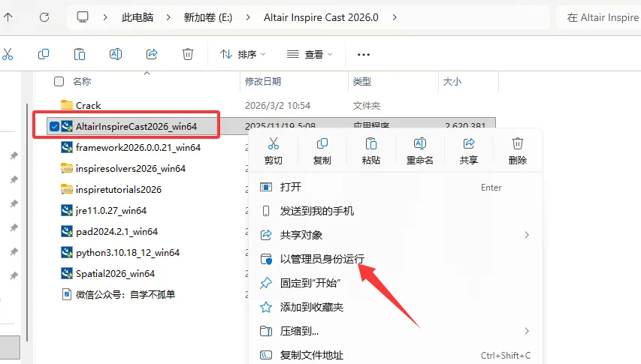Choose 共享对象 from the context menu
641x364 pixels.
(x=395, y=235)
